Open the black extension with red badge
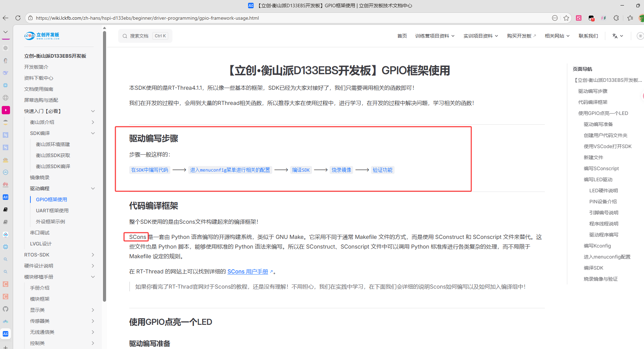This screenshot has width=644, height=349. 591,18
